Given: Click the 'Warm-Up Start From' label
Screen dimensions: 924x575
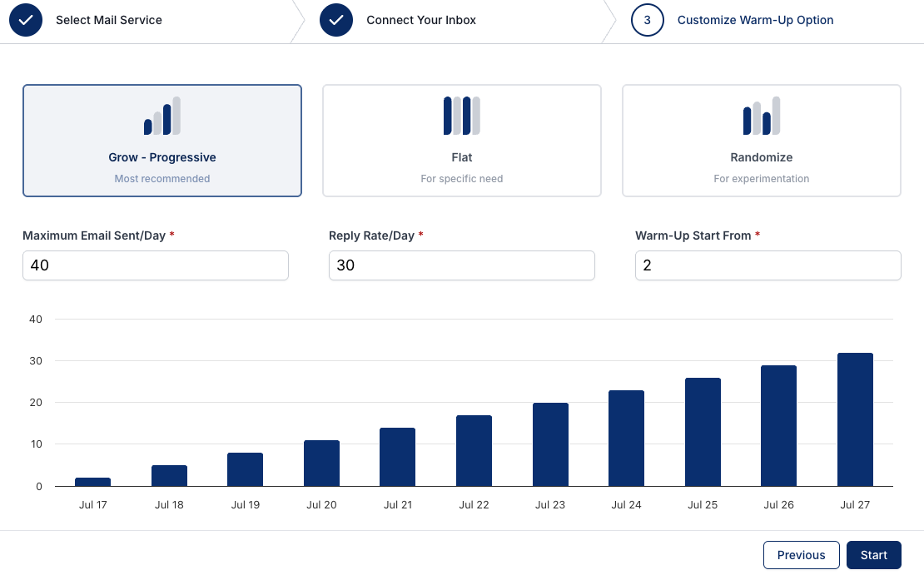Looking at the screenshot, I should 693,235.
